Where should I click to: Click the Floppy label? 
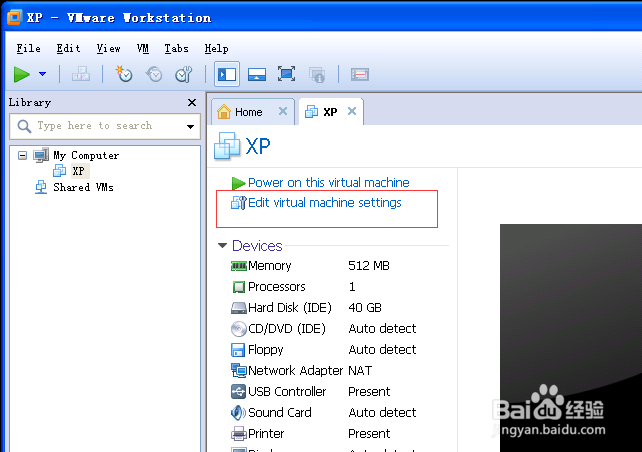[266, 350]
